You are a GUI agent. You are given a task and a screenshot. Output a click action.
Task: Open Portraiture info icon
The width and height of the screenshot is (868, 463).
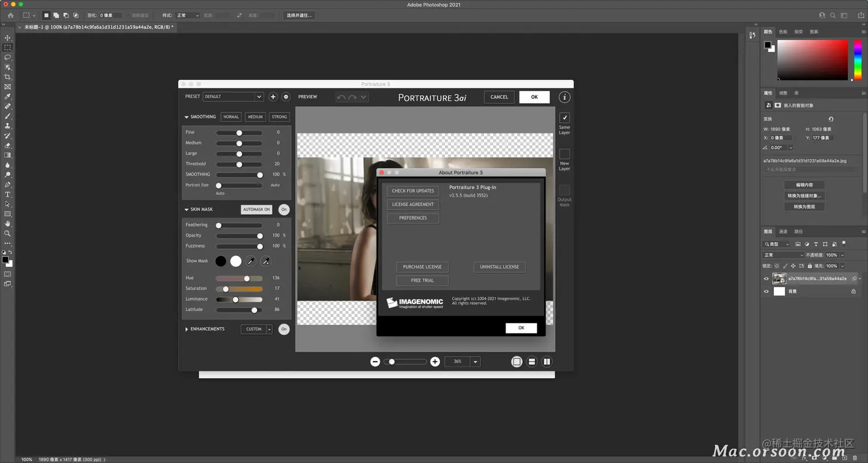[x=565, y=98]
